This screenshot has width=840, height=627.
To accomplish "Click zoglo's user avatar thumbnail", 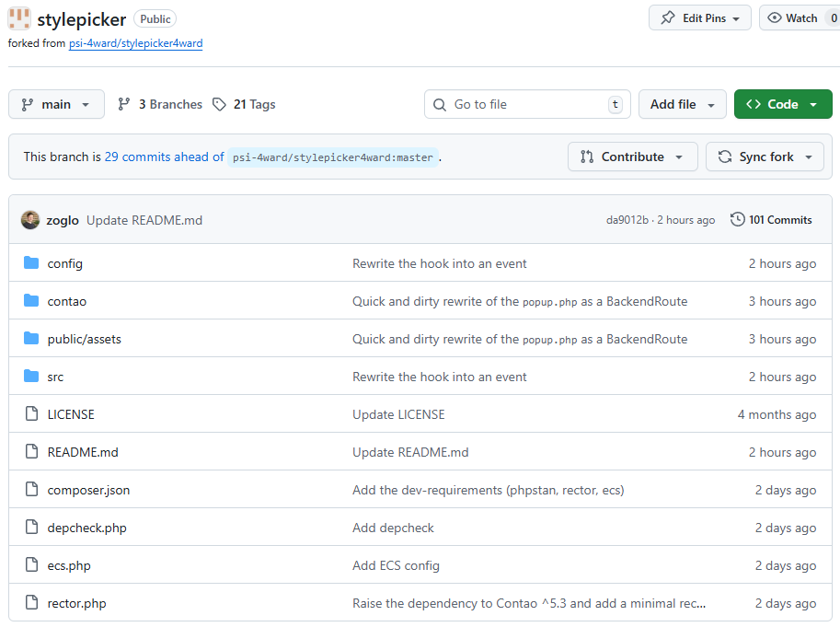I will pyautogui.click(x=30, y=220).
